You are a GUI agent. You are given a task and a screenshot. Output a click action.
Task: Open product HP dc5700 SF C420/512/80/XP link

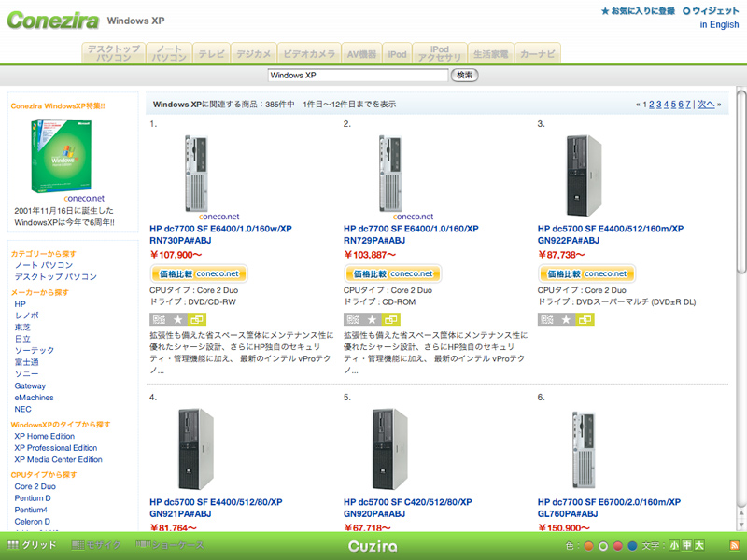click(408, 502)
